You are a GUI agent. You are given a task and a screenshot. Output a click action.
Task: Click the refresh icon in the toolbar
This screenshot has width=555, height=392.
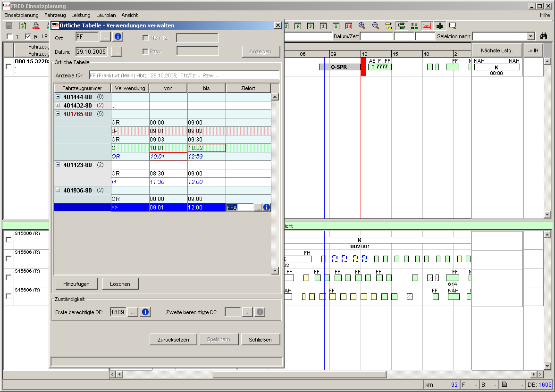[x=22, y=26]
